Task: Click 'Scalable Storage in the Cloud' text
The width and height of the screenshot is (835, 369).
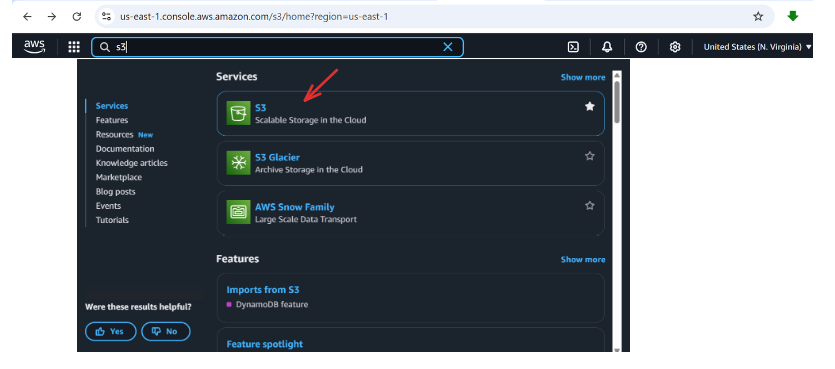Action: pos(310,120)
